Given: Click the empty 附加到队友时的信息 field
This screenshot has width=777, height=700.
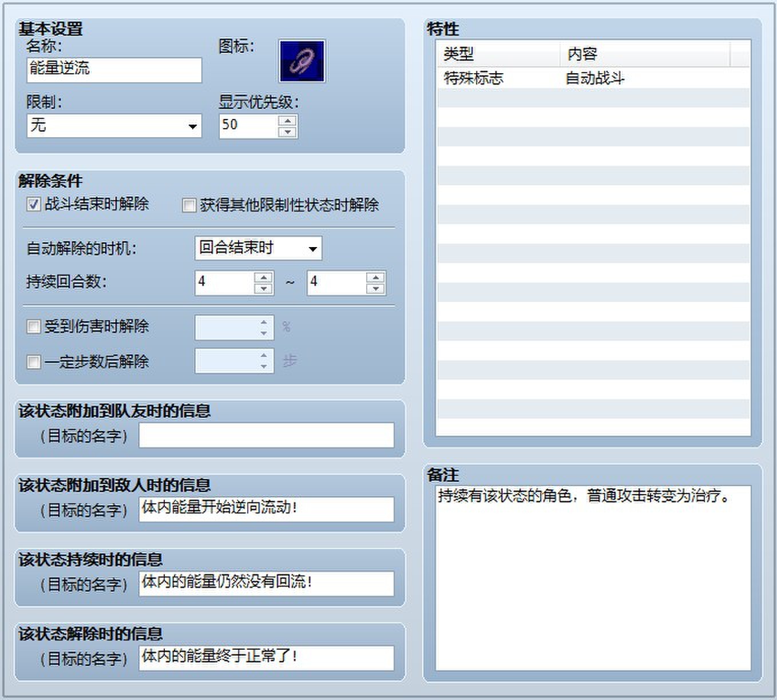Looking at the screenshot, I should click(x=267, y=435).
